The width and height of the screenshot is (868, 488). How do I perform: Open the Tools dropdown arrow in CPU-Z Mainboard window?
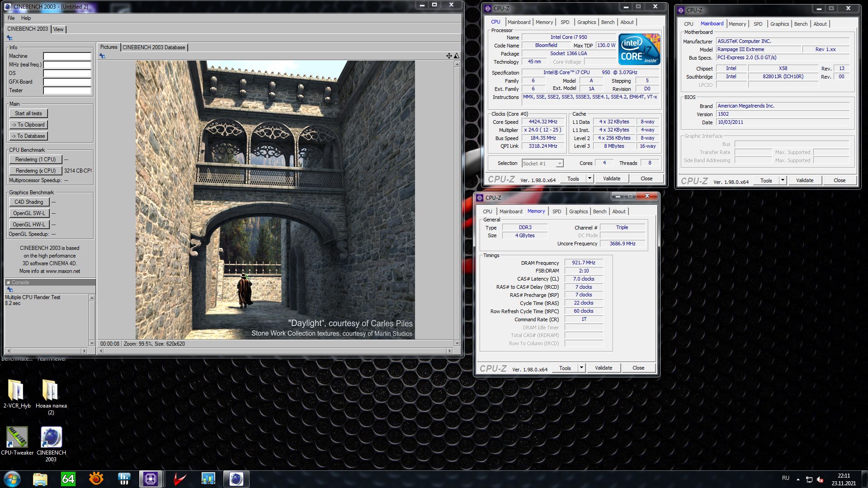point(783,180)
